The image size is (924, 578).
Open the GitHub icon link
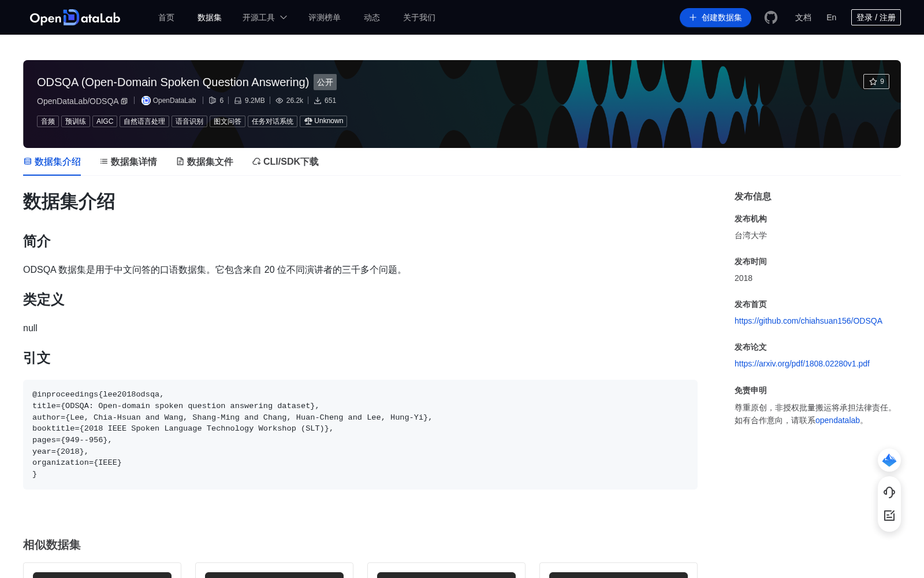(x=771, y=17)
